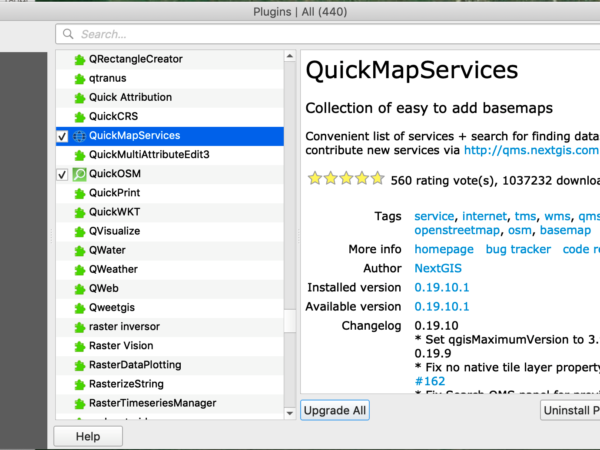Click the RasterDataPlotting plugin icon
Viewport: 600px width, 450px height.
[x=80, y=366]
